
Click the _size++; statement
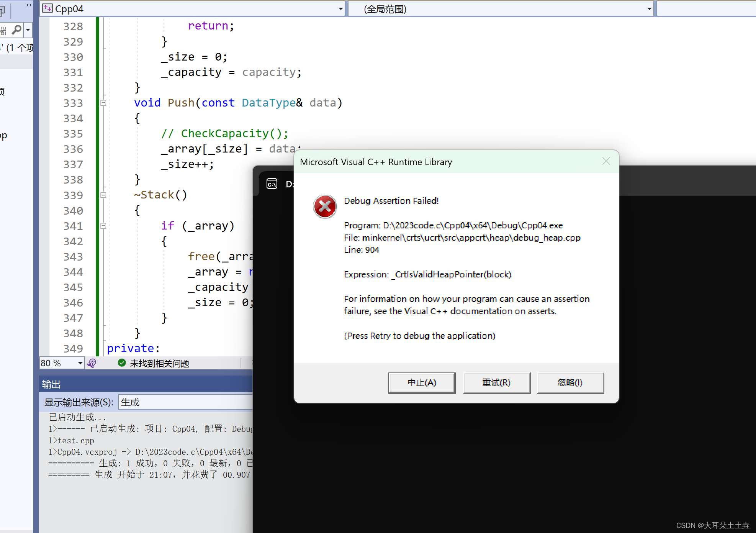click(x=187, y=164)
